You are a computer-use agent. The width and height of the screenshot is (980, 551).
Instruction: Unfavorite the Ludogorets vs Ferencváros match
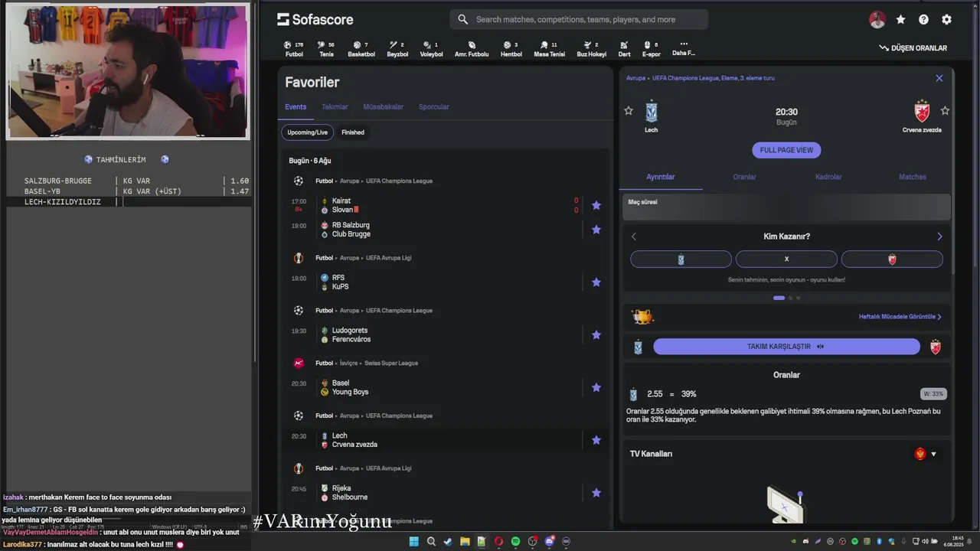click(x=596, y=335)
